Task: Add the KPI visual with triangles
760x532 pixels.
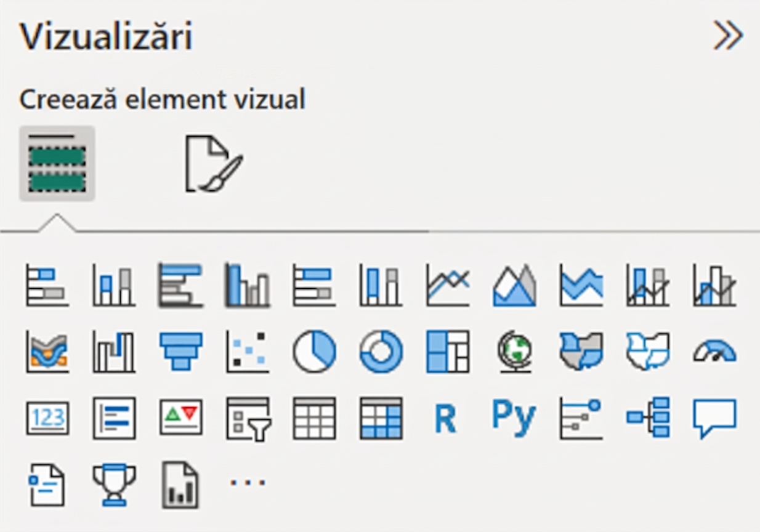Action: [x=180, y=417]
